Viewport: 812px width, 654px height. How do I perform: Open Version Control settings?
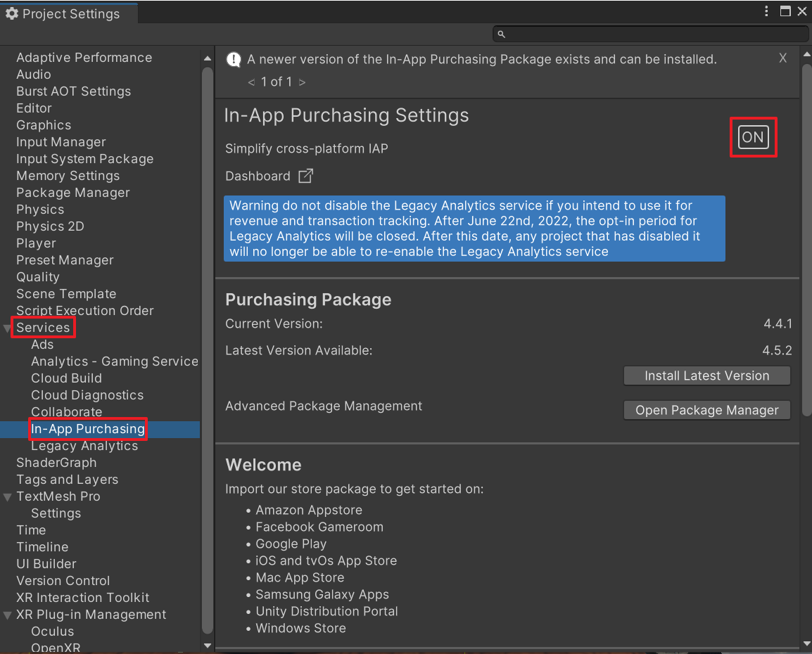click(63, 581)
